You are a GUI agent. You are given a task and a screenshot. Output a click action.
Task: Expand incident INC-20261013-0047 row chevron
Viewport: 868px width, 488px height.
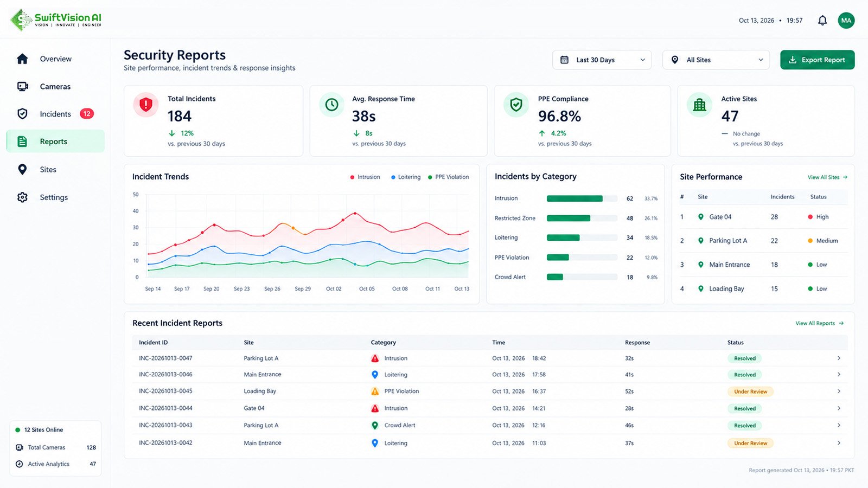839,358
